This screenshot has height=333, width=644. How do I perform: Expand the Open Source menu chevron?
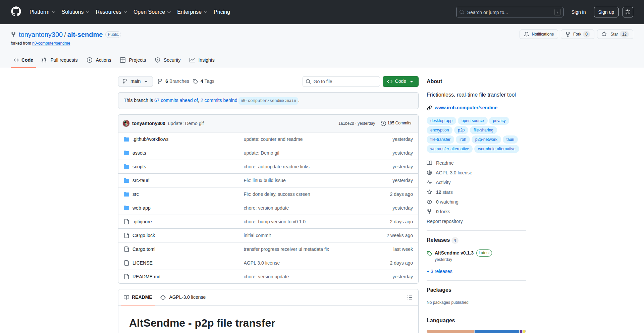[169, 12]
